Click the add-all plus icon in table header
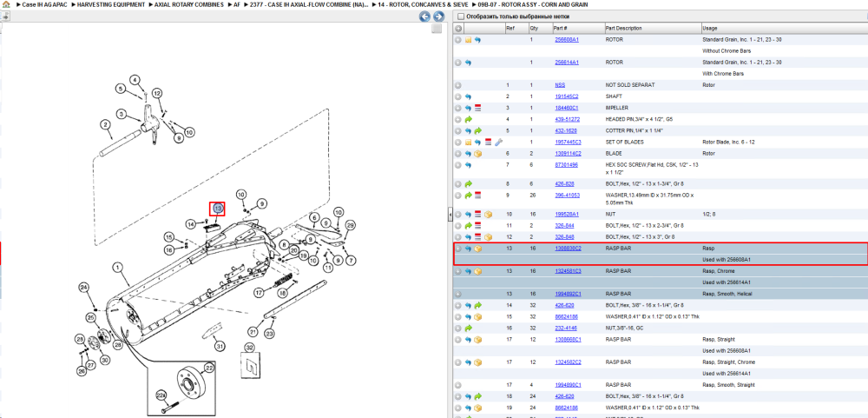Image resolution: width=868 pixels, height=418 pixels. 458,29
